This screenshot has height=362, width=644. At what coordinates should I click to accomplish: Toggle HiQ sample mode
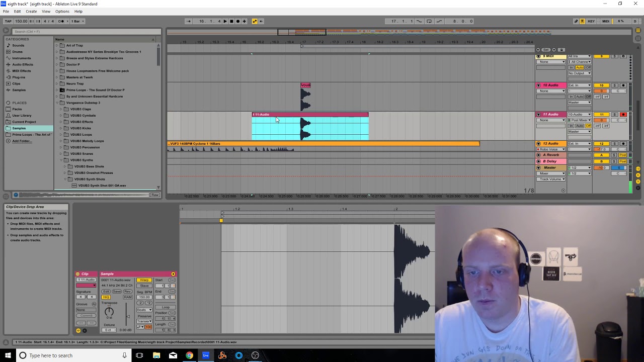click(106, 297)
